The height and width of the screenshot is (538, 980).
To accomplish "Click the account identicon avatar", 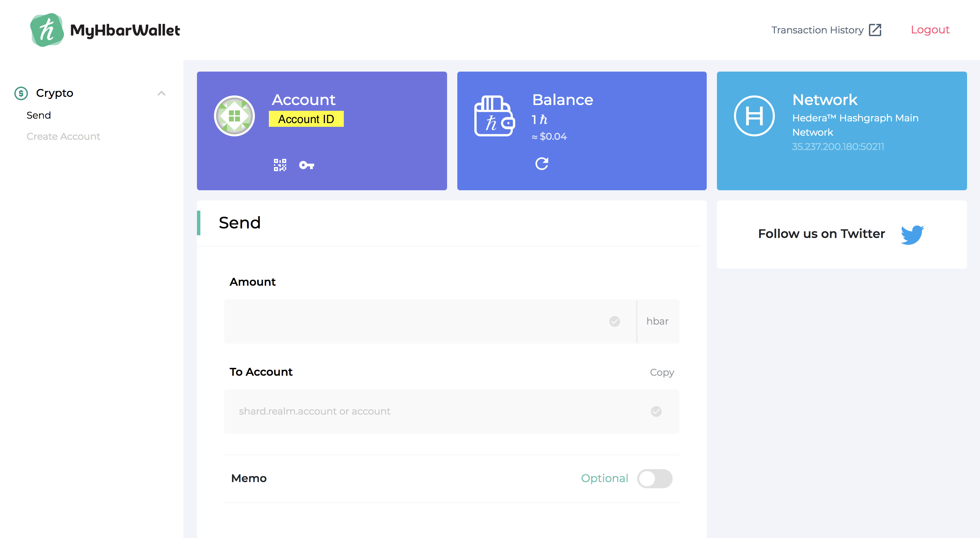I will [234, 116].
